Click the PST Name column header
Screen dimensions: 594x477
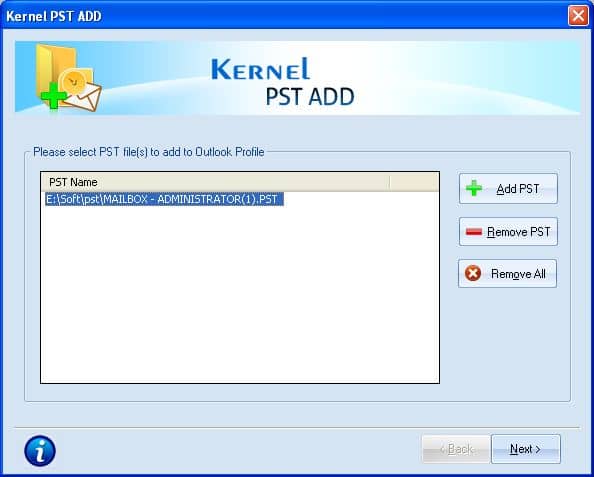click(215, 182)
